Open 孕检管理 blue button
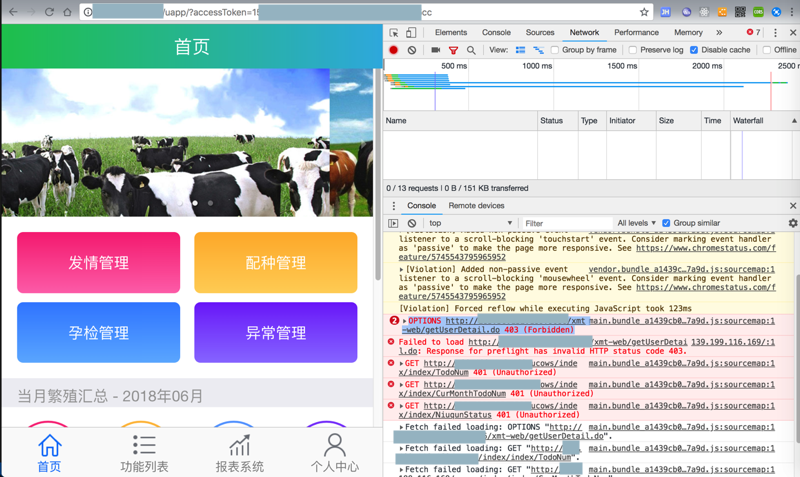The image size is (800, 477). (x=98, y=333)
